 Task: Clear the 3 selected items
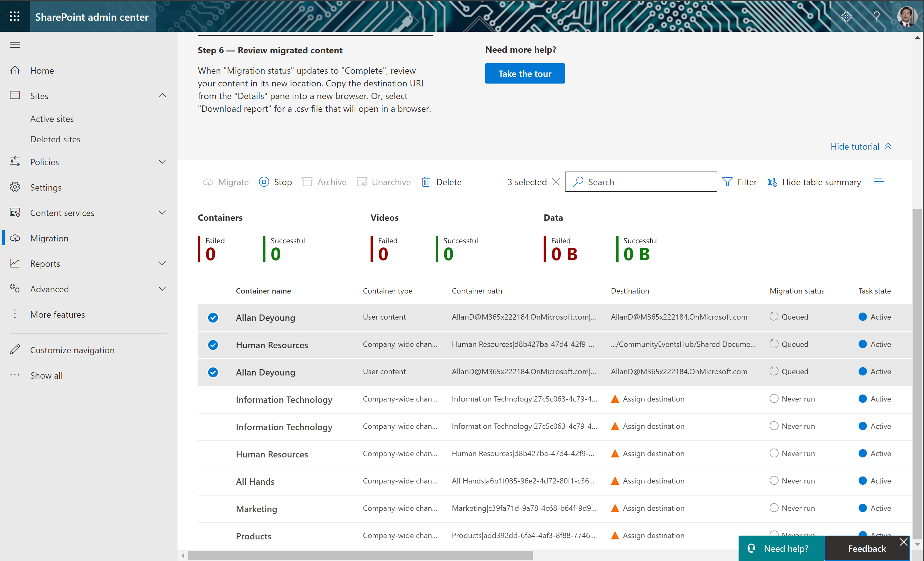point(556,182)
